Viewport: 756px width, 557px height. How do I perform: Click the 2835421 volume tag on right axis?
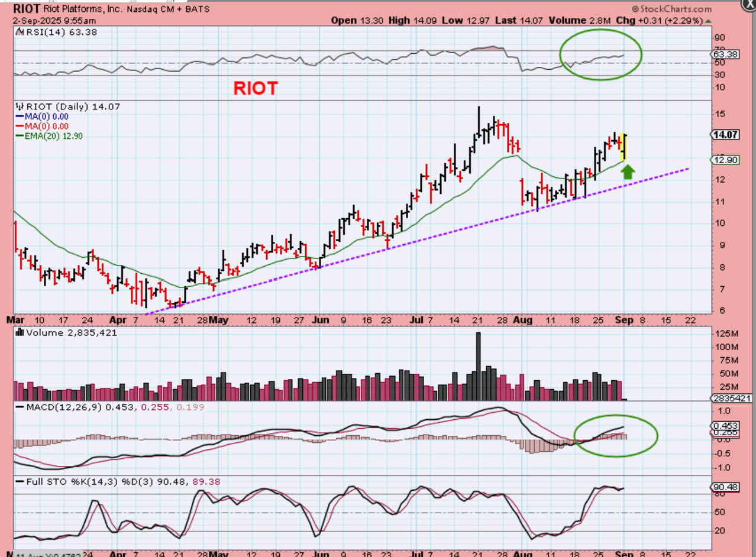[731, 399]
